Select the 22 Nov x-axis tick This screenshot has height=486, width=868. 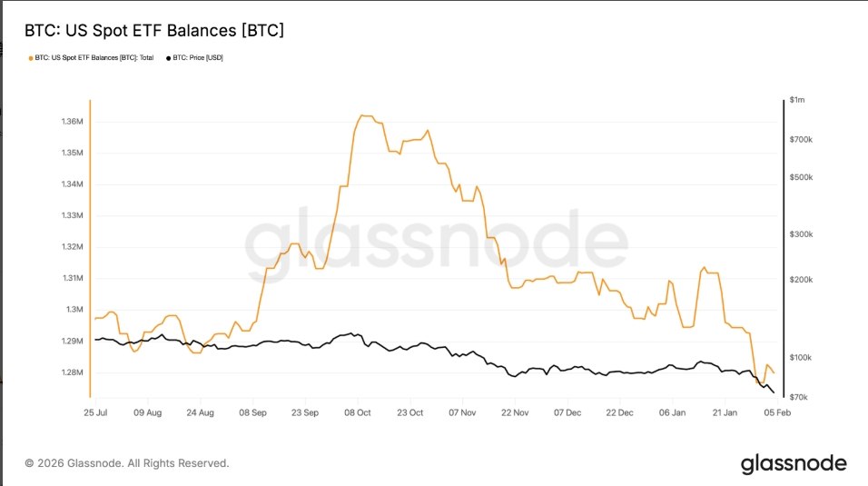(515, 412)
